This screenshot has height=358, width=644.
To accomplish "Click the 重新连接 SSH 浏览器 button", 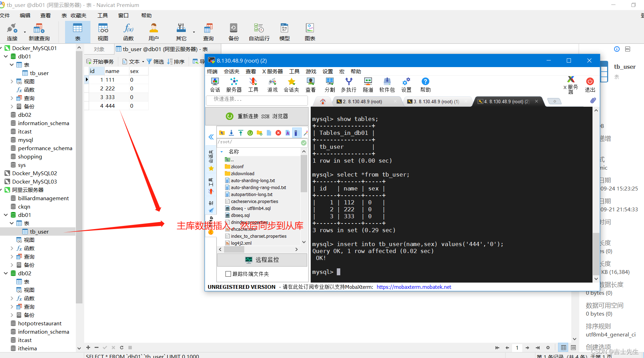I will [257, 116].
